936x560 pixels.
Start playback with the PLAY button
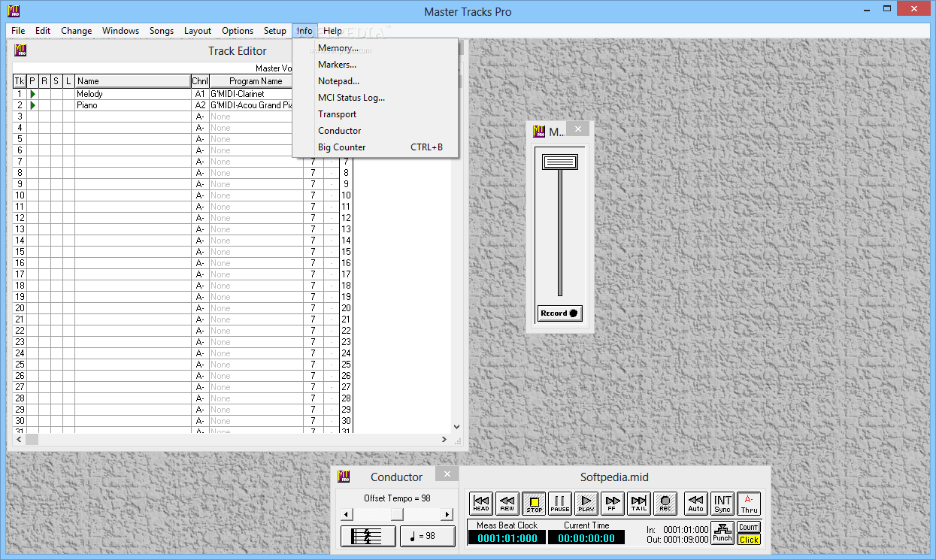(586, 504)
